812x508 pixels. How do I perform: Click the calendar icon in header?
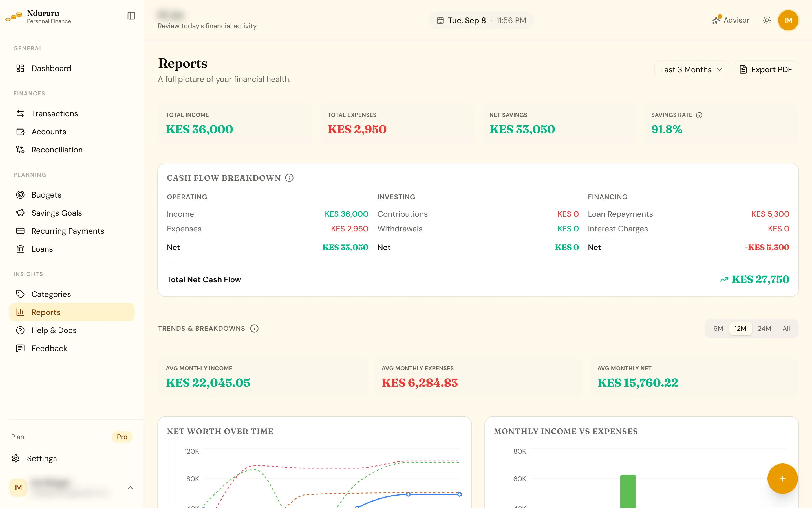coord(440,21)
